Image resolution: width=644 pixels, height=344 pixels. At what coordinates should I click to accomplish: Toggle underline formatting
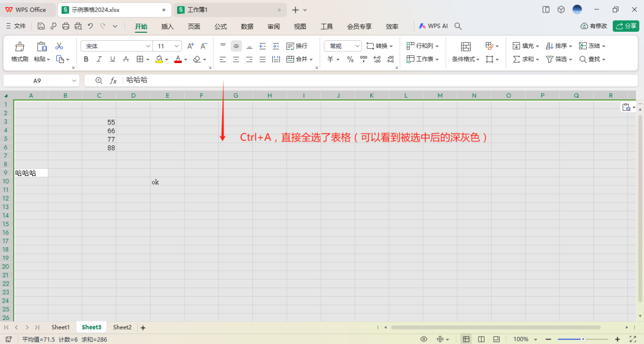pyautogui.click(x=113, y=59)
